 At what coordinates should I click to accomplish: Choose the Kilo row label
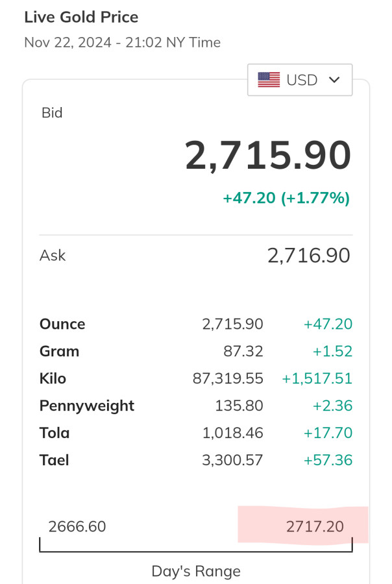click(53, 378)
